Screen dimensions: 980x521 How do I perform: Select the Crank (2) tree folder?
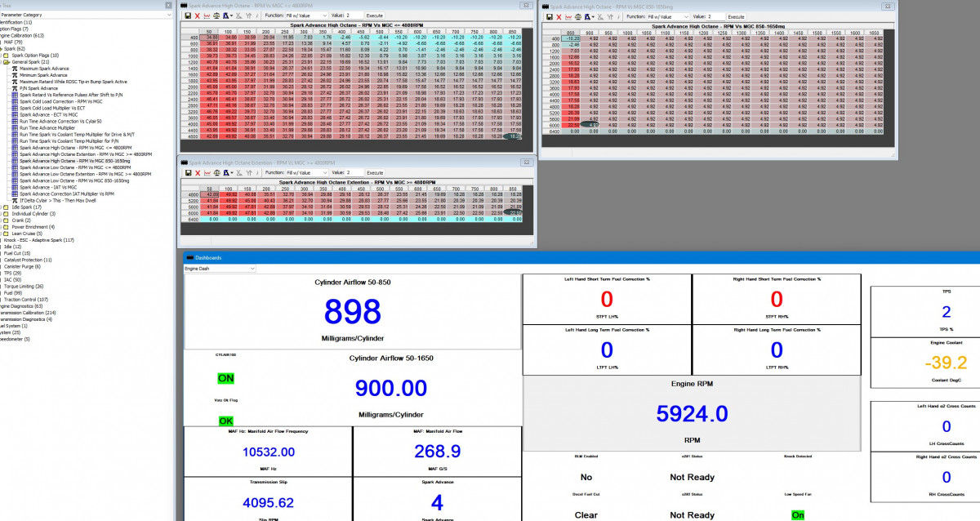click(x=21, y=220)
